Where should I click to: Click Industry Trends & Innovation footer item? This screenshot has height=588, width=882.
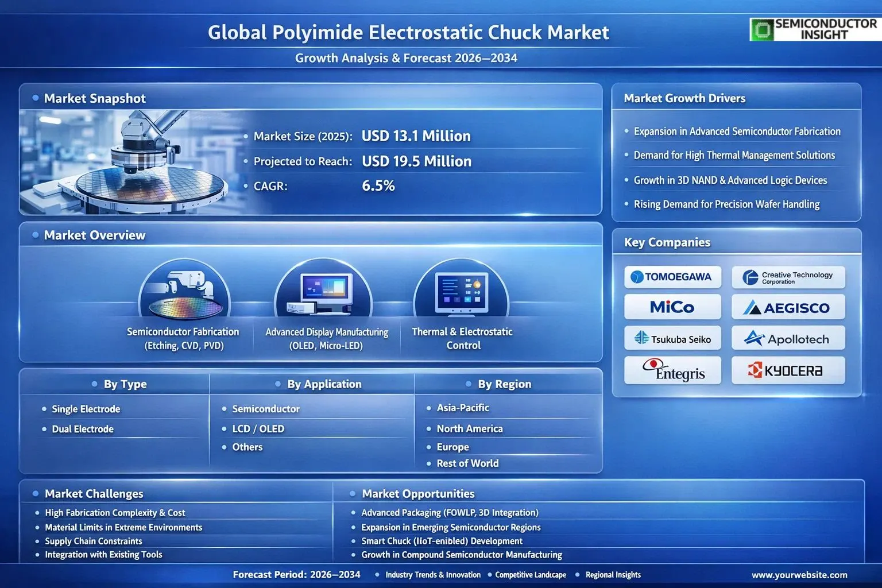pyautogui.click(x=433, y=575)
